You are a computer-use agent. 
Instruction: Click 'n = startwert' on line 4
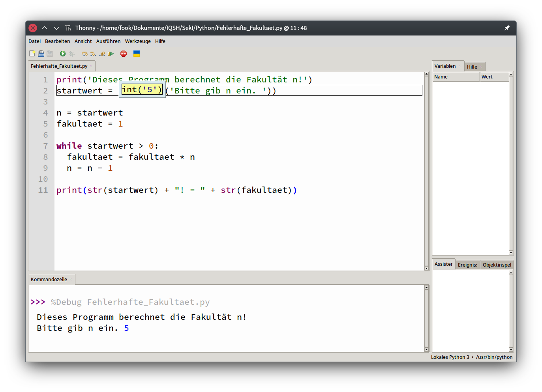click(90, 113)
